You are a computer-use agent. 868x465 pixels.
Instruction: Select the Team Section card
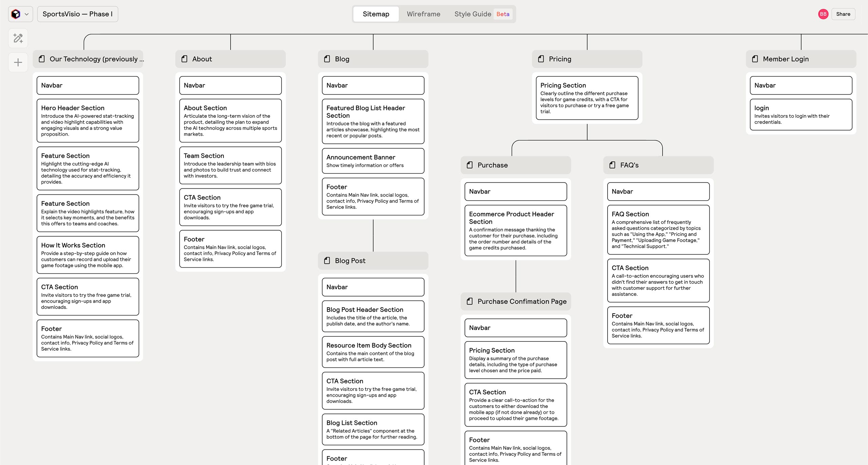point(231,165)
